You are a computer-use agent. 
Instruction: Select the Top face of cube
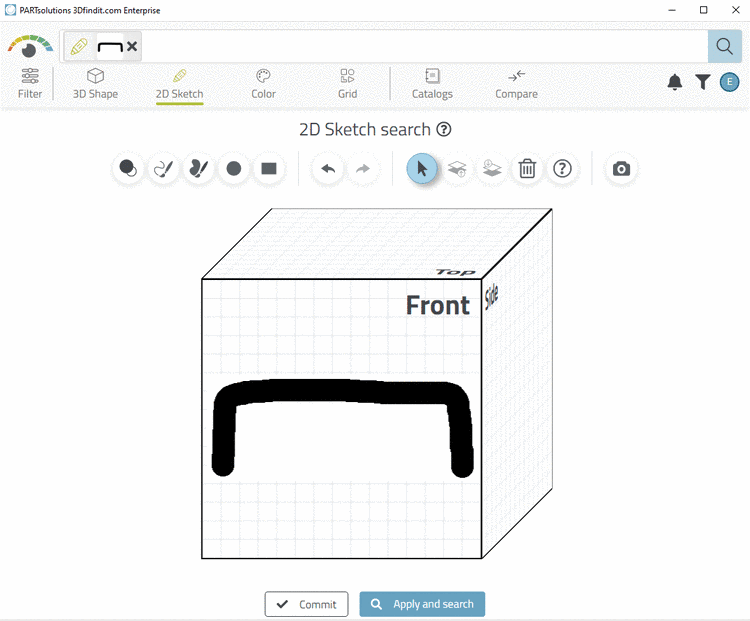tap(377, 244)
